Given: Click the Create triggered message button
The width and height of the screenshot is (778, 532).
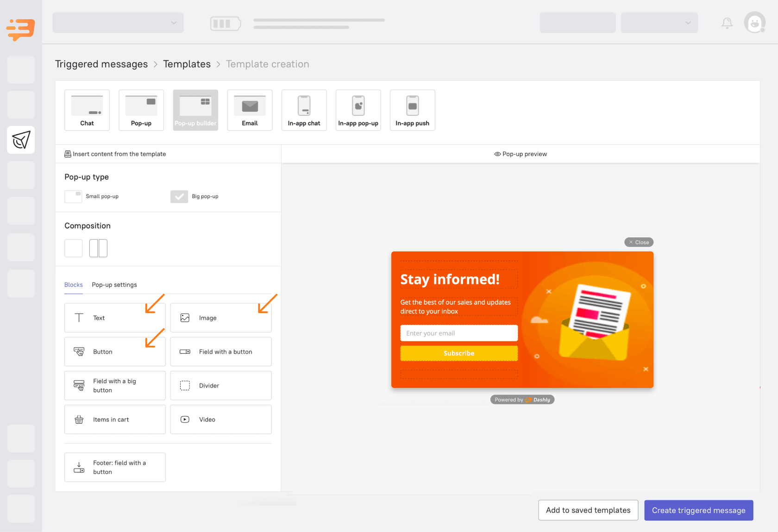Looking at the screenshot, I should [x=698, y=510].
